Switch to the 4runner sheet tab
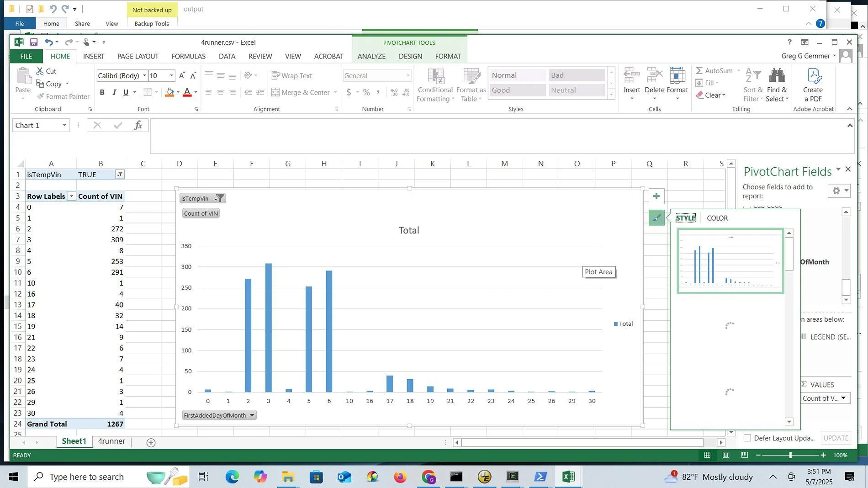 pos(111,441)
